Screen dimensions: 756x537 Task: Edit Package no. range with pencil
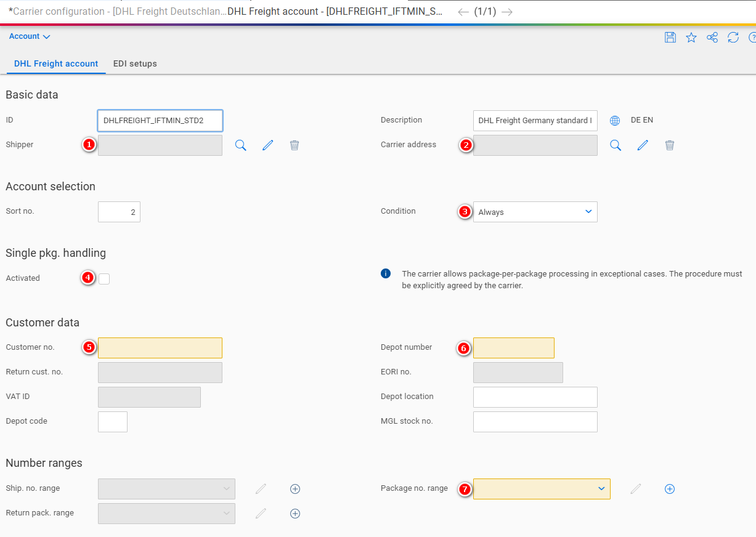coord(636,489)
